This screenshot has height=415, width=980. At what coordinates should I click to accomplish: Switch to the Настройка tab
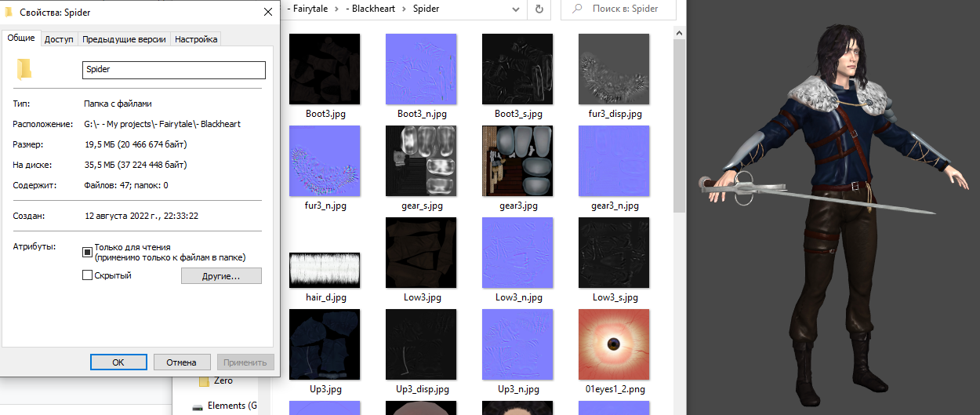[x=196, y=38]
